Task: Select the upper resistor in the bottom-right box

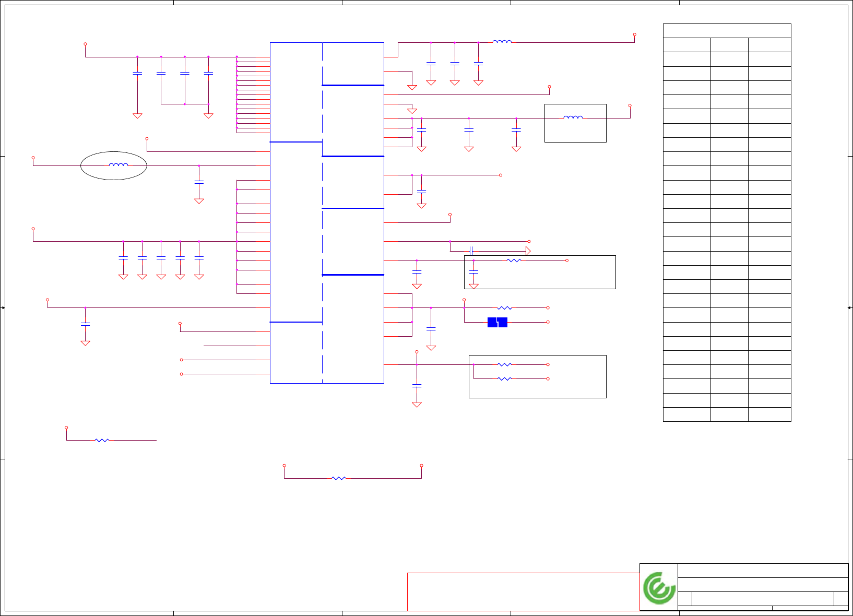Action: tap(505, 364)
